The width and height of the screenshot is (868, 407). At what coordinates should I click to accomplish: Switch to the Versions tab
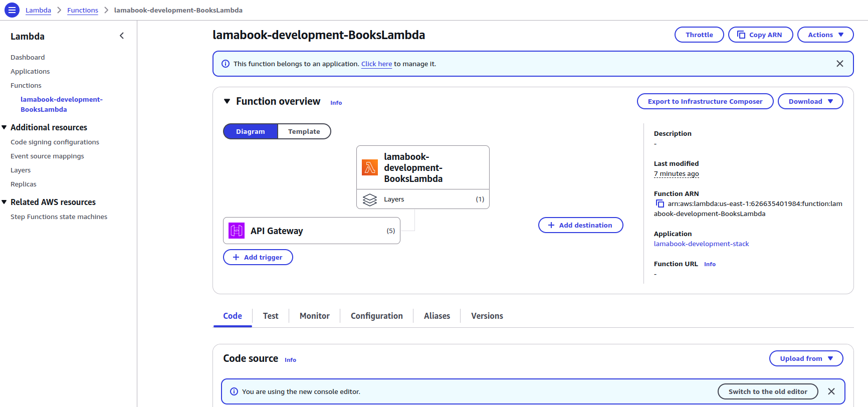click(x=487, y=316)
